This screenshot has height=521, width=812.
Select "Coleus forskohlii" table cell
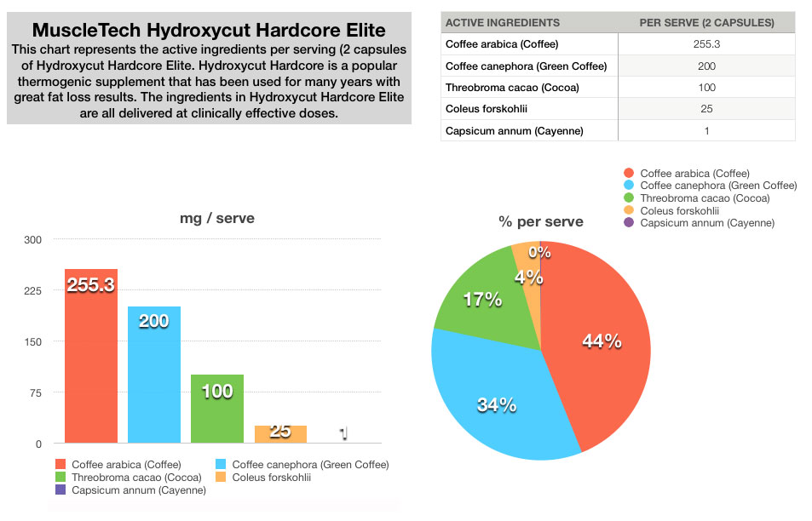coord(529,109)
